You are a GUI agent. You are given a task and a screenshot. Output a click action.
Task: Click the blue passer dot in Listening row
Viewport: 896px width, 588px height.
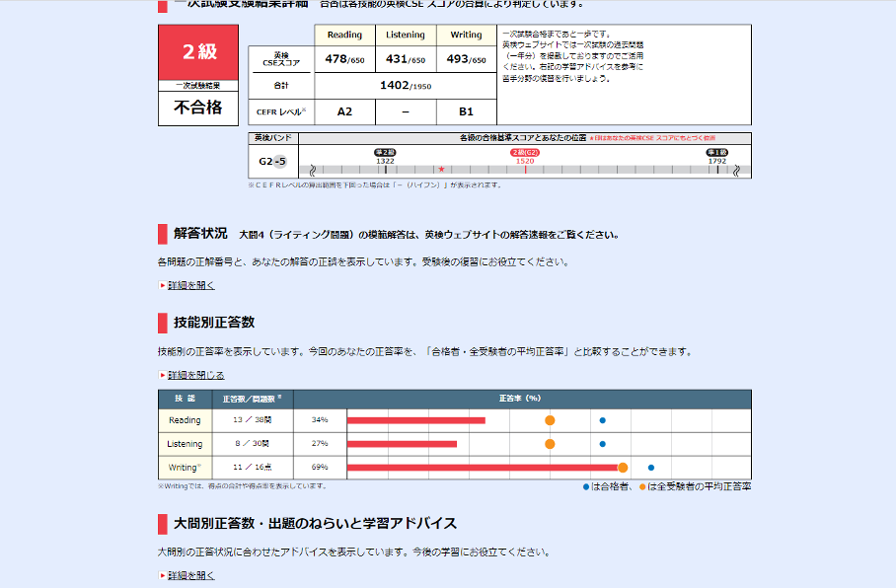(602, 444)
